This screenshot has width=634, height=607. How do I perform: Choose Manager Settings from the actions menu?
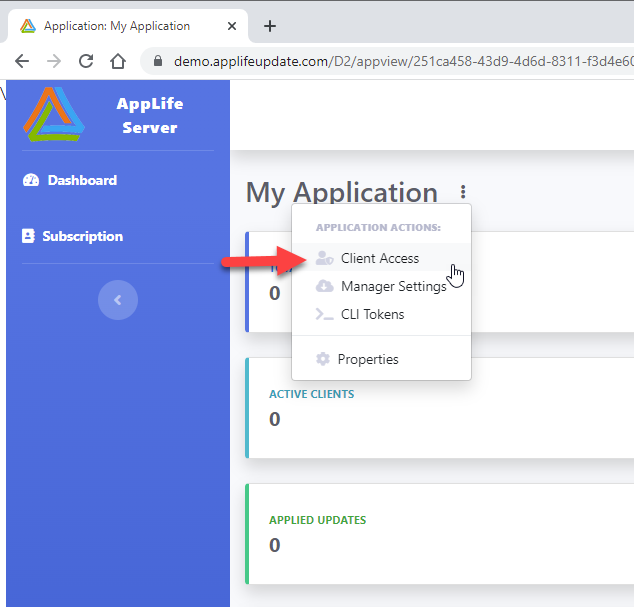click(x=381, y=286)
